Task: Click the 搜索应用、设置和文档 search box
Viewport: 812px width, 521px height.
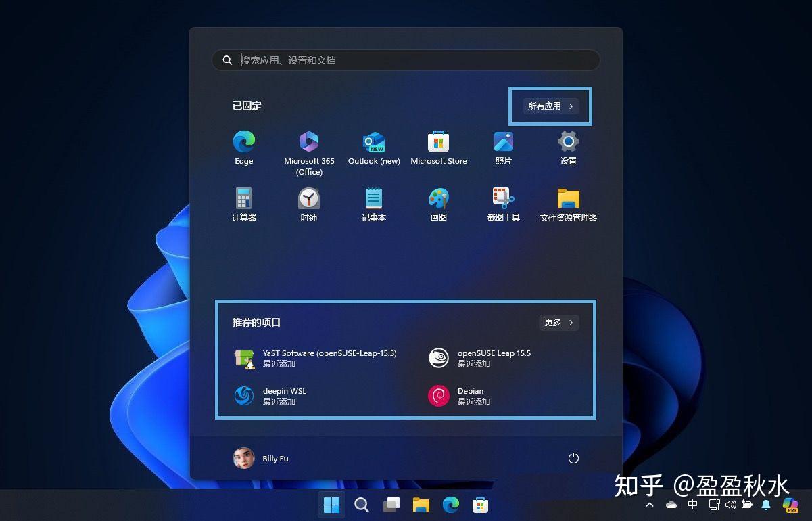Action: pos(406,60)
